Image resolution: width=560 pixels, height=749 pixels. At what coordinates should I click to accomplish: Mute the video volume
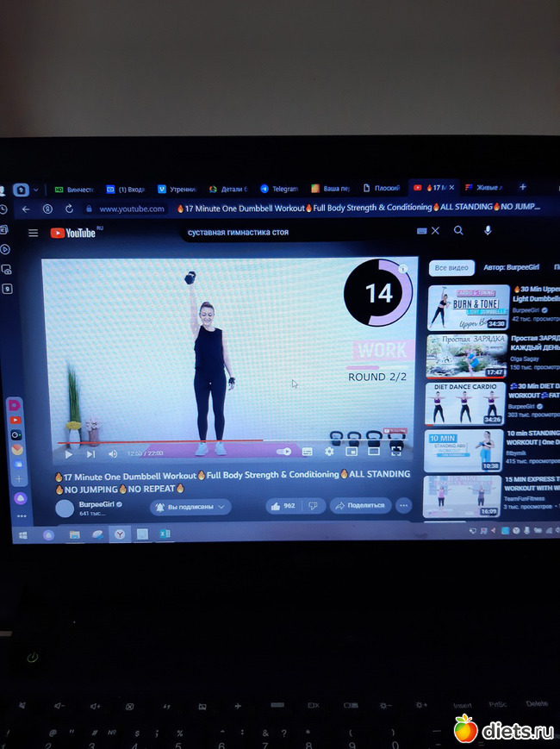coord(113,454)
